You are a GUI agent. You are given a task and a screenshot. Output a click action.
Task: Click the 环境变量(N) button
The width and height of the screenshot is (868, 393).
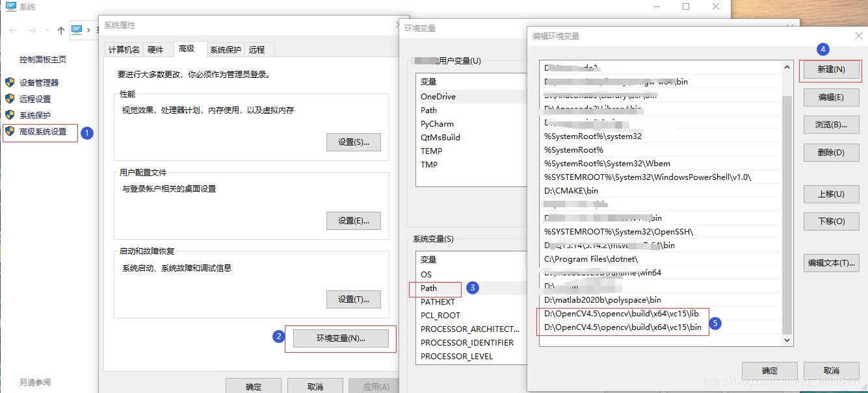[340, 338]
